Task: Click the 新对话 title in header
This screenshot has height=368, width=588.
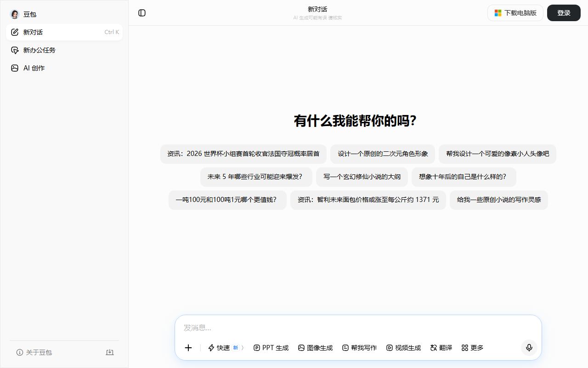Action: (x=317, y=9)
